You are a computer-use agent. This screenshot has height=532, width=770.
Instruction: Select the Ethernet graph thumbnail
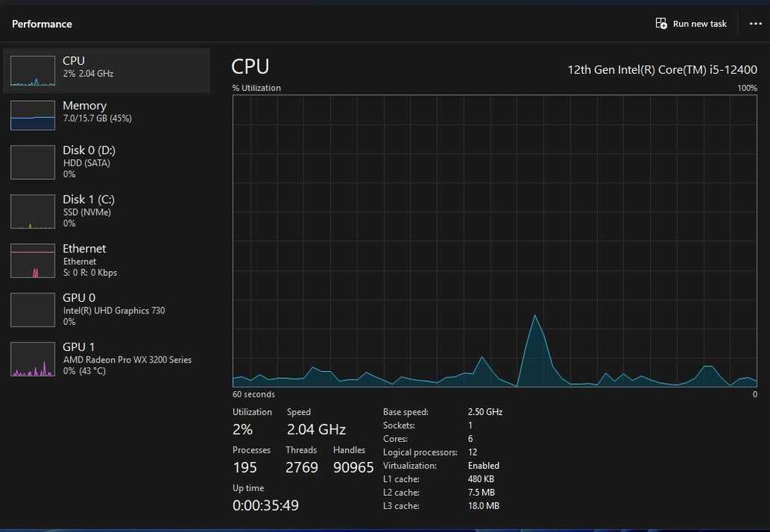pos(32,261)
